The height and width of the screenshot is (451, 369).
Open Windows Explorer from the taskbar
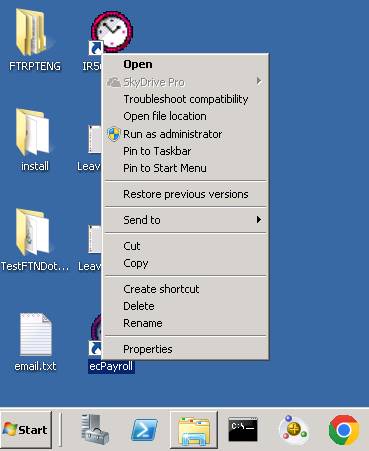click(x=194, y=430)
